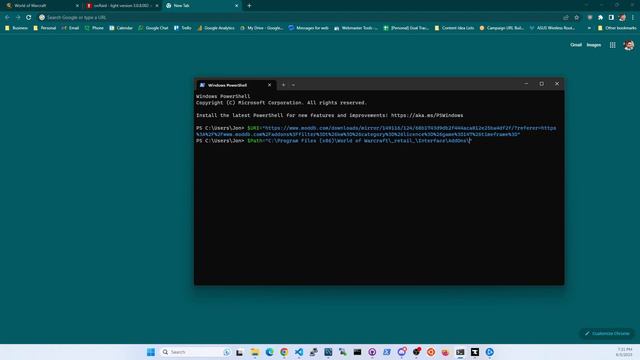Image resolution: width=640 pixels, height=360 pixels.
Task: Open Google account avatar on New Tab page
Action: 629,45
